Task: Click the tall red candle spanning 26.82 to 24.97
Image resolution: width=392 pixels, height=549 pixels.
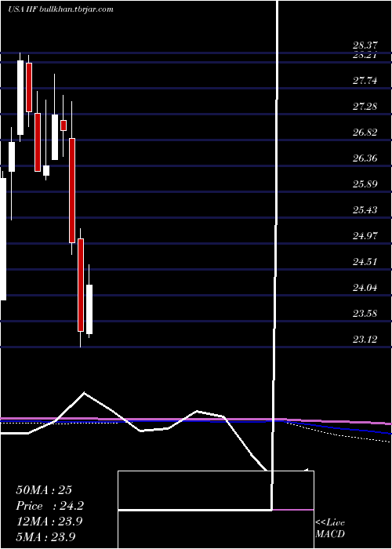Action: point(72,191)
